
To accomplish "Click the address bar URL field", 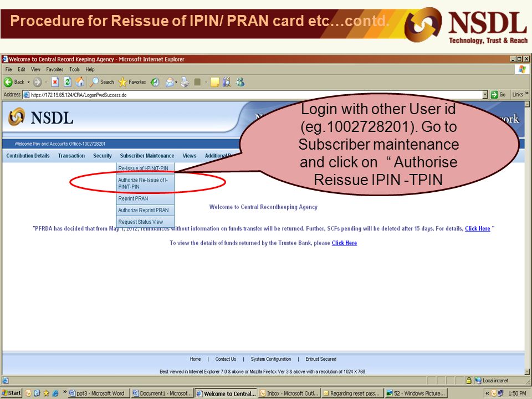I will point(254,95).
